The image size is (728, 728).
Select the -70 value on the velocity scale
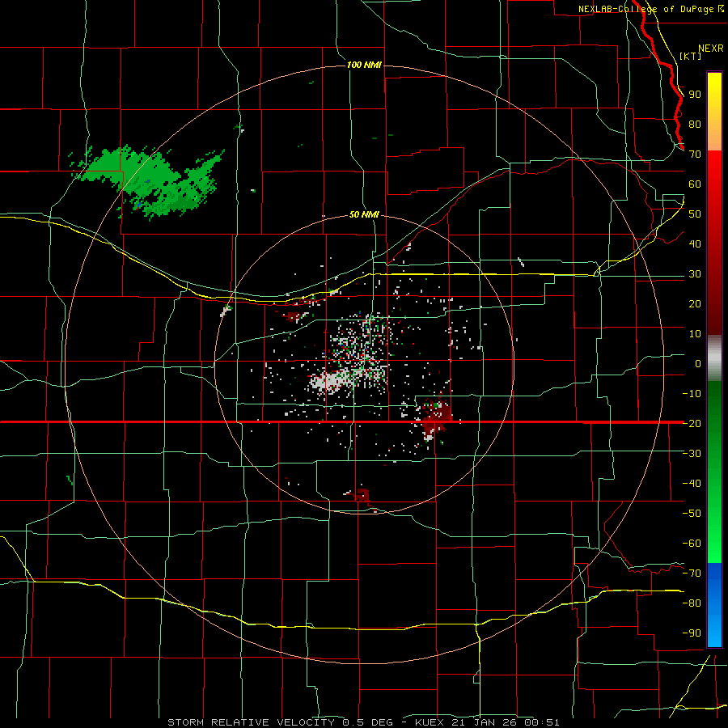[x=692, y=574]
